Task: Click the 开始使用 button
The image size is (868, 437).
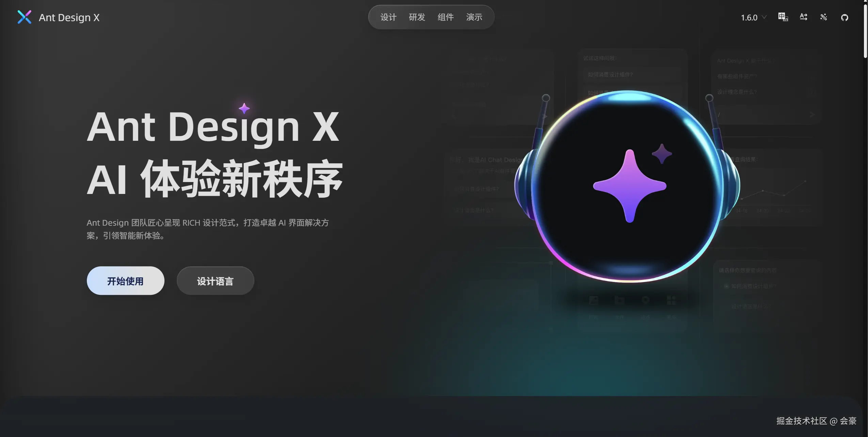Action: (125, 281)
